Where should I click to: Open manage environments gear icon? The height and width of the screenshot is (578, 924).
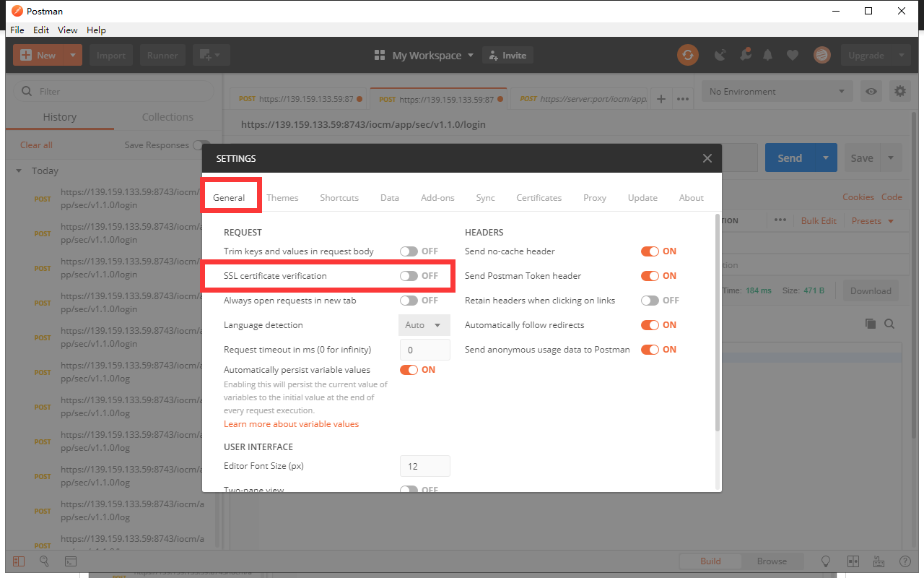[x=899, y=91]
